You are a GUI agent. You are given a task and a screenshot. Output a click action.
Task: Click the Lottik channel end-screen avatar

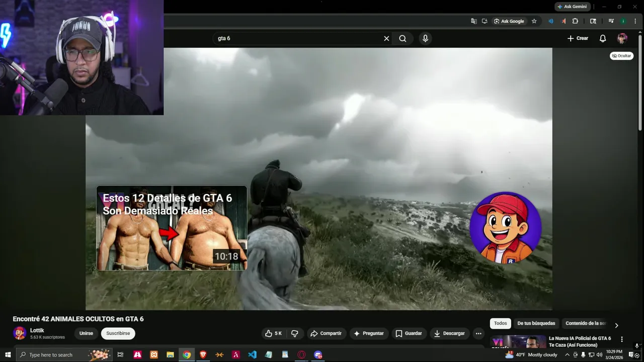pyautogui.click(x=505, y=228)
